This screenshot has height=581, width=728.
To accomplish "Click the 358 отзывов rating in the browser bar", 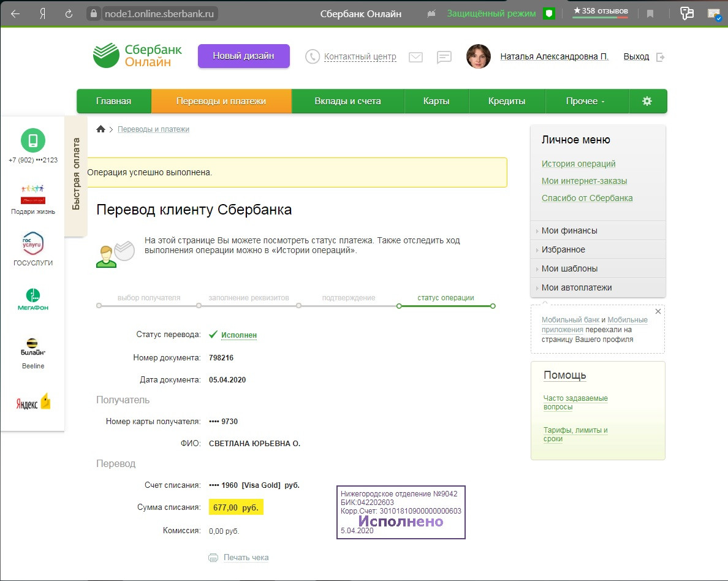I will click(x=601, y=11).
